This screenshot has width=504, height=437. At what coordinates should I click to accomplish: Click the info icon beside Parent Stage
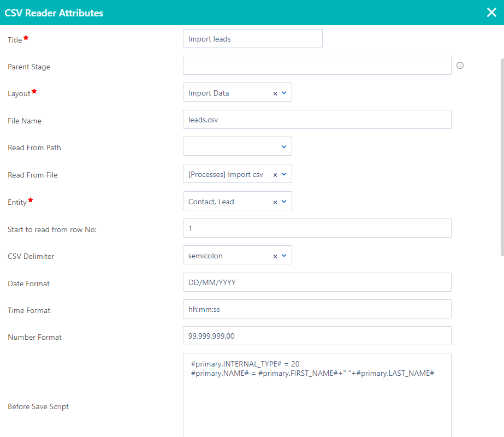(x=460, y=65)
